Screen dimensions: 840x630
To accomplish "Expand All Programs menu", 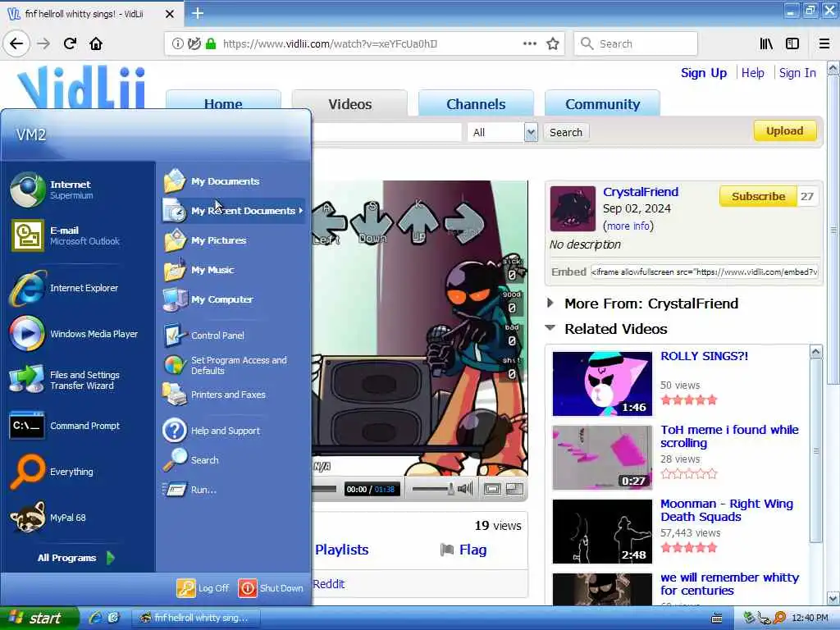I will 76,558.
